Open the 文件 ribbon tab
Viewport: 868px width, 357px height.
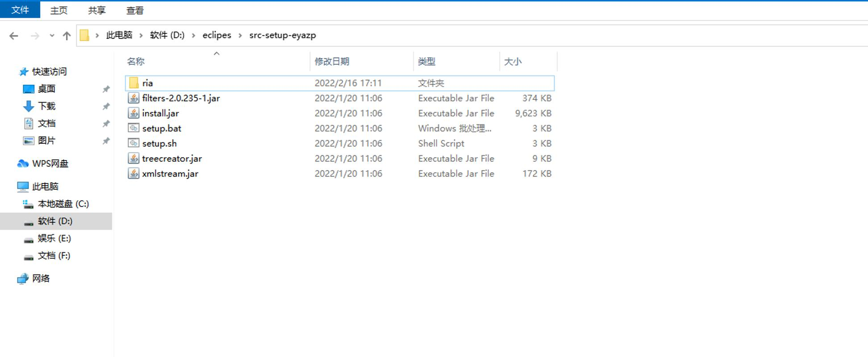click(x=20, y=10)
